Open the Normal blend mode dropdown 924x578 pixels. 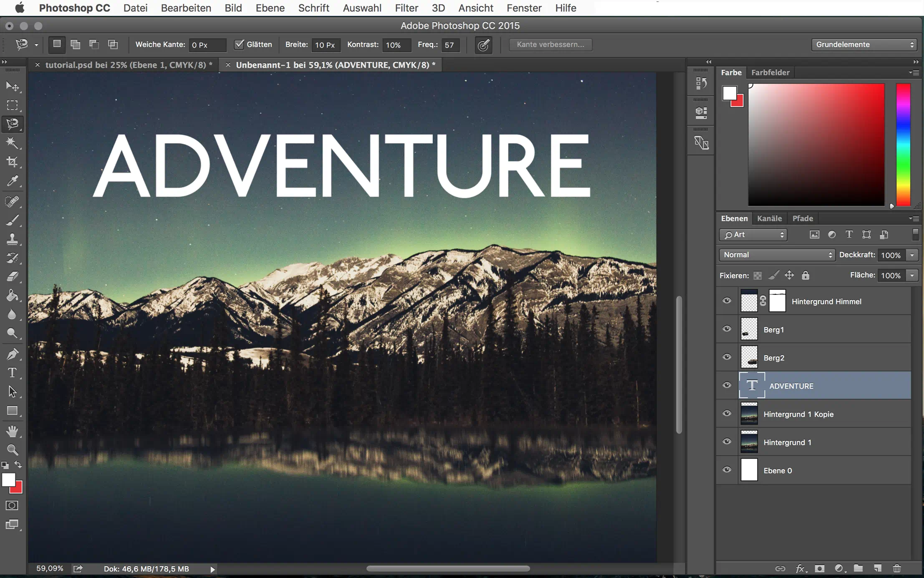pos(777,255)
